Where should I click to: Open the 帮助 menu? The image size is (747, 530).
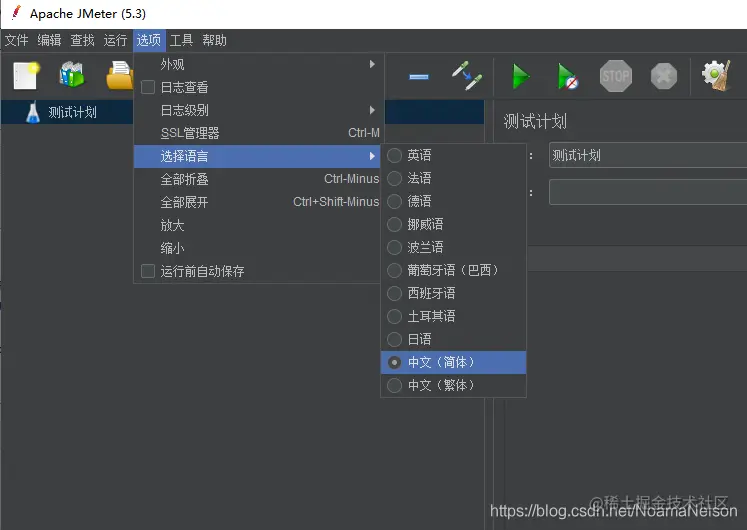pyautogui.click(x=214, y=40)
